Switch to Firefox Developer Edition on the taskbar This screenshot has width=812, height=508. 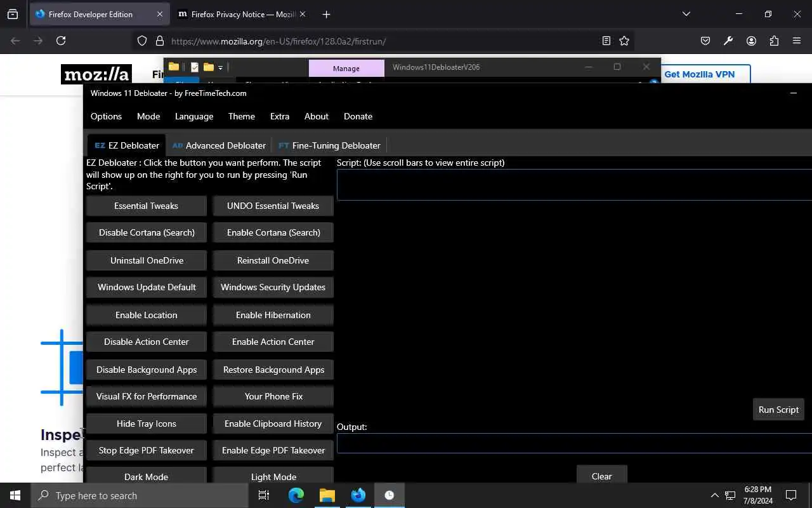click(x=358, y=495)
